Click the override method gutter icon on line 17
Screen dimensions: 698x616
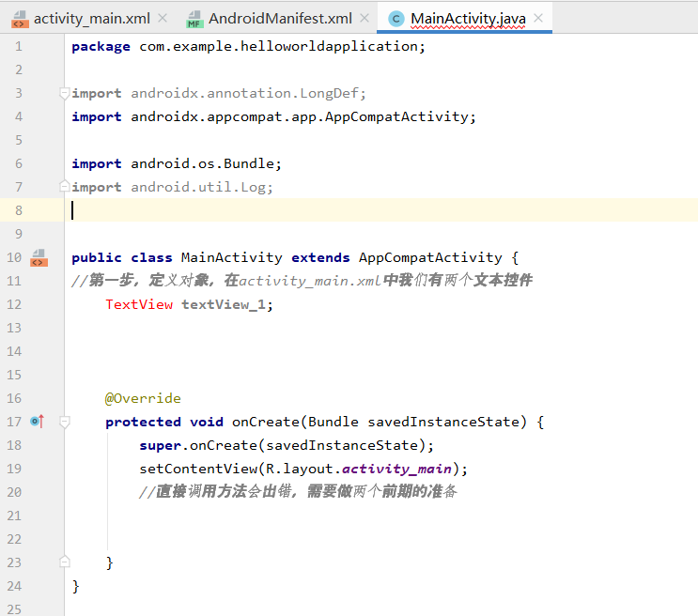coord(38,421)
